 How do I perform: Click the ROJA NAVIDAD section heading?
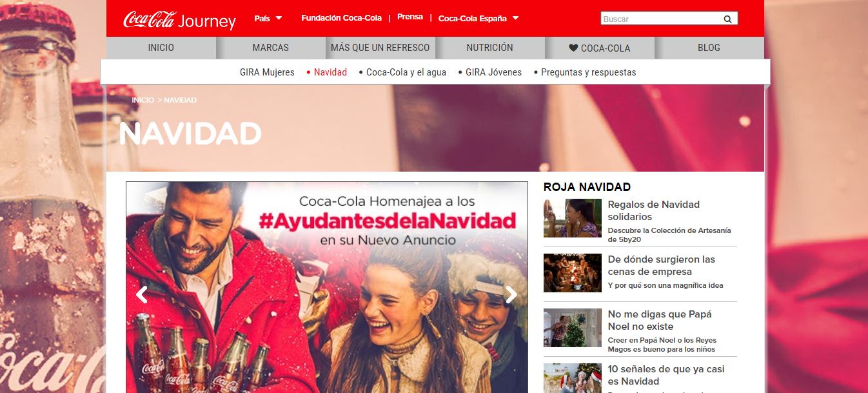coord(587,187)
